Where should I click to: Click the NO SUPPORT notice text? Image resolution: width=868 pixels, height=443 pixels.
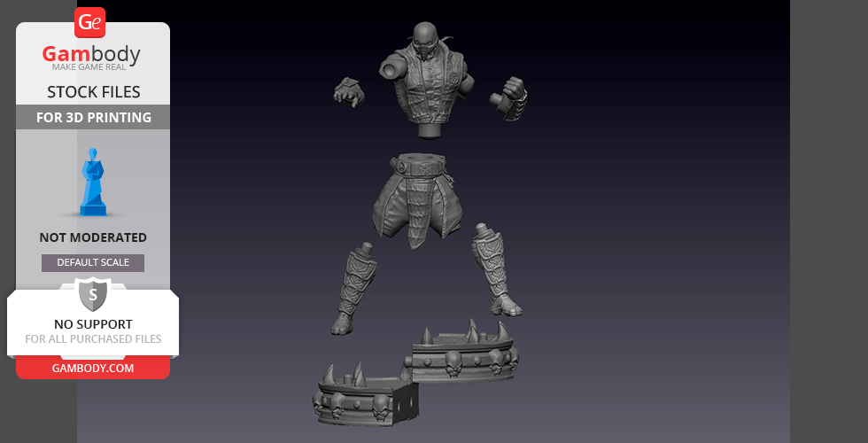[x=93, y=324]
